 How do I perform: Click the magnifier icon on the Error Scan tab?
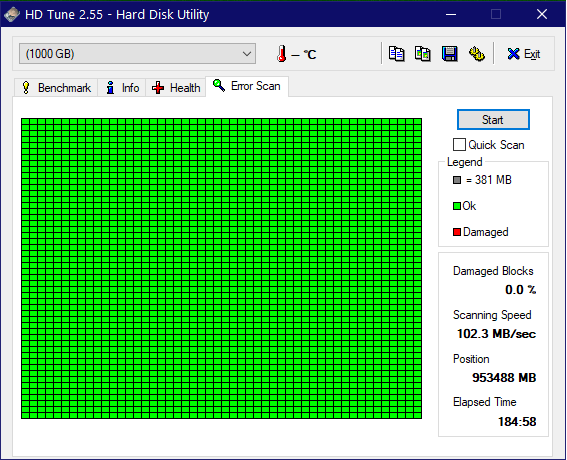point(219,85)
